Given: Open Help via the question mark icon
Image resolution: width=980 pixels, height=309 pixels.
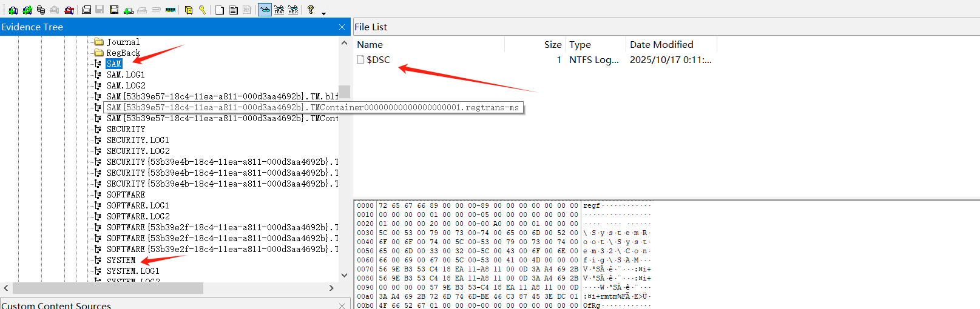Looking at the screenshot, I should click(310, 10).
